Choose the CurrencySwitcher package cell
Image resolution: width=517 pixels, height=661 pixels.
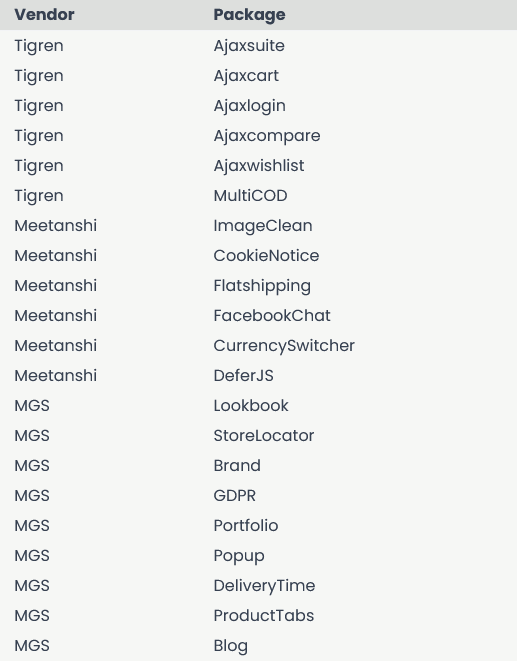pyautogui.click(x=284, y=345)
